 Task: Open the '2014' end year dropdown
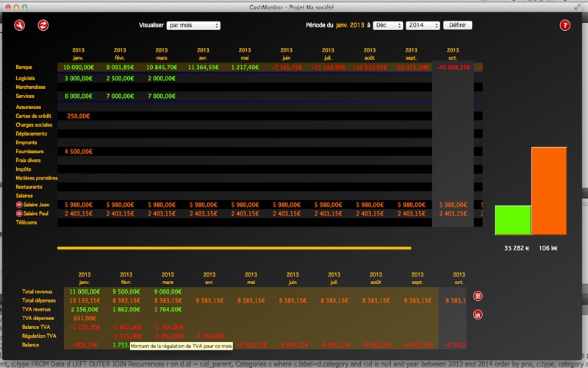pyautogui.click(x=422, y=26)
